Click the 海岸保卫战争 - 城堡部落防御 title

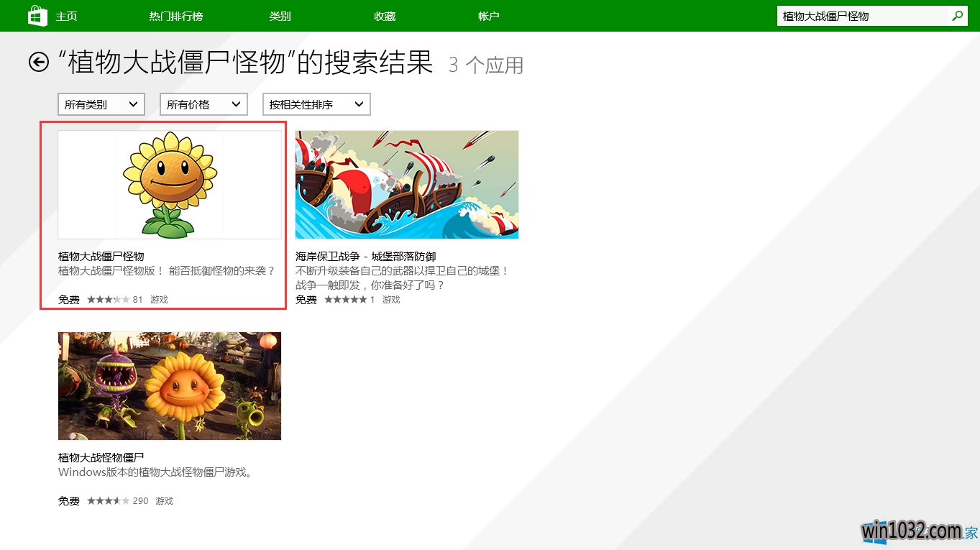(365, 256)
